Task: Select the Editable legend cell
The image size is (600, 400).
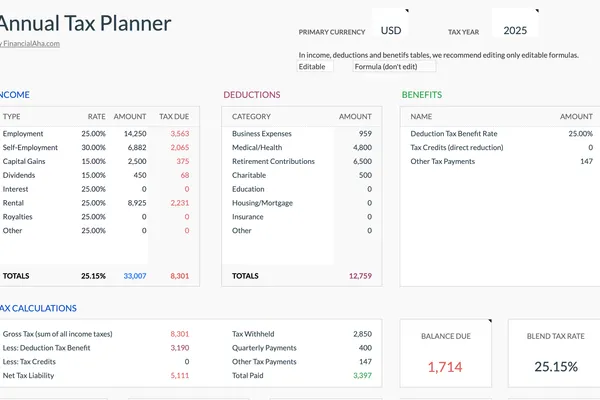Action: point(316,67)
